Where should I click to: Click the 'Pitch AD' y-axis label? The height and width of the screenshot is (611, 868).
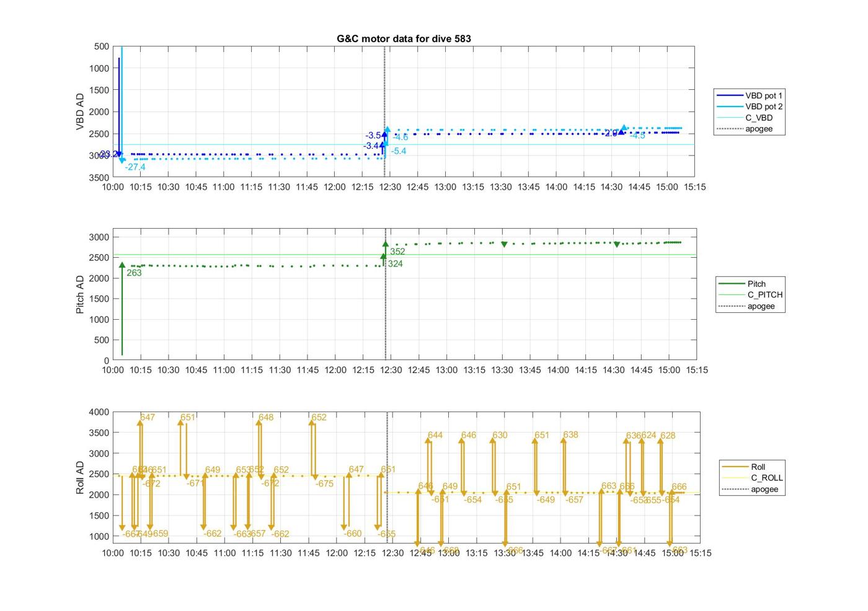coord(80,295)
